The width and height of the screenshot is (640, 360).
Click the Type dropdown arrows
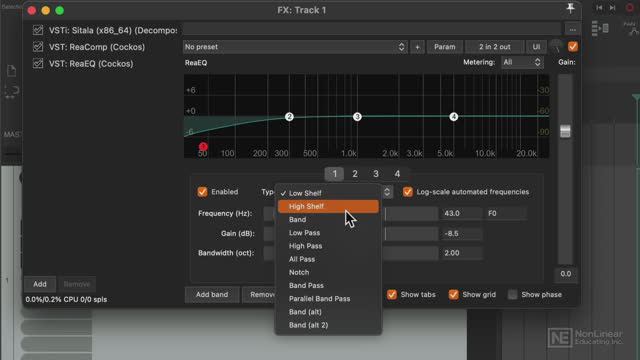pos(387,192)
